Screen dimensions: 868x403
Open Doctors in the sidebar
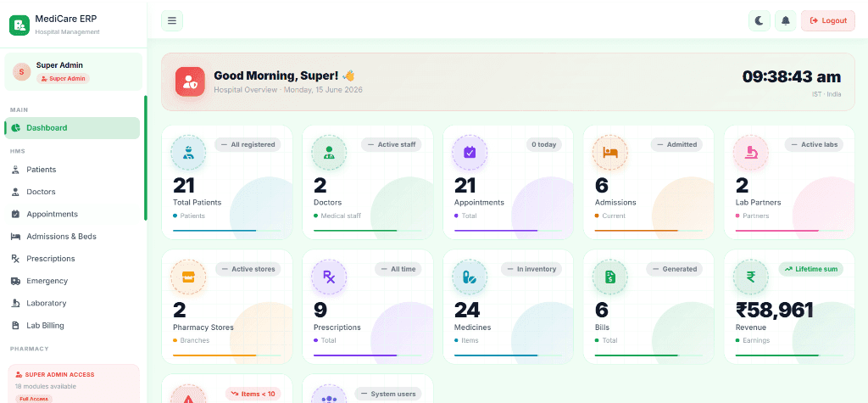72,192
